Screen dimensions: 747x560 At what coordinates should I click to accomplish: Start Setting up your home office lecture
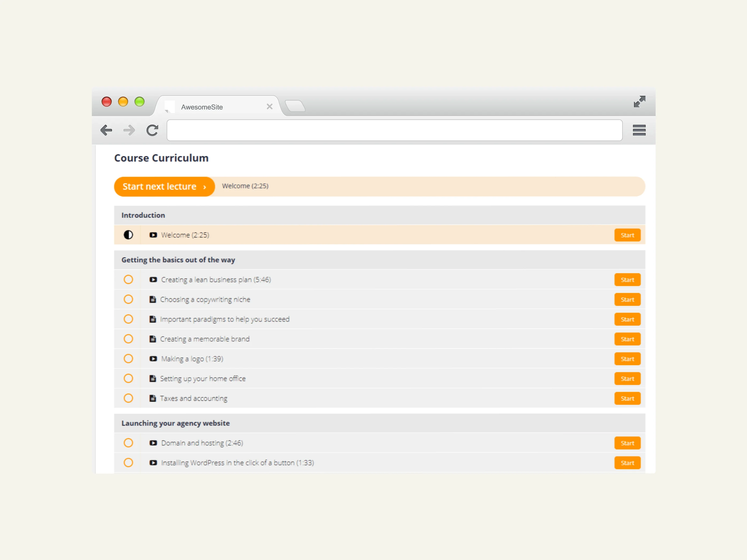[x=627, y=379]
